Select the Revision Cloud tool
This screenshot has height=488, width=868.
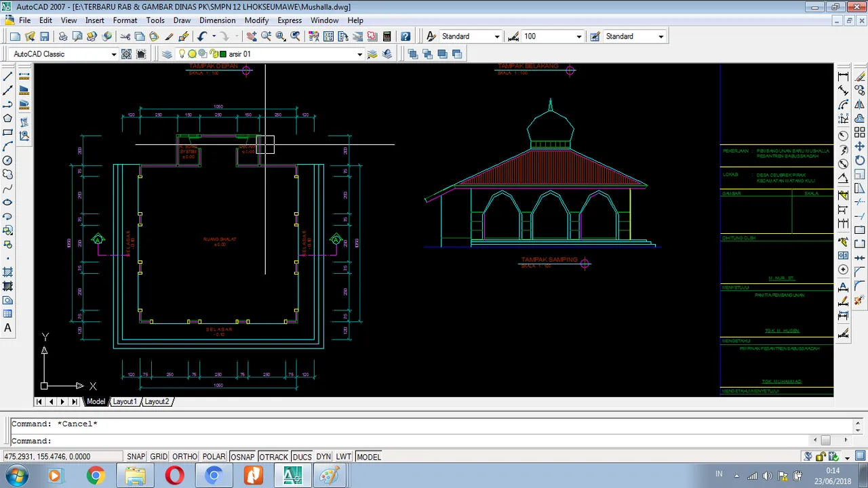point(8,175)
